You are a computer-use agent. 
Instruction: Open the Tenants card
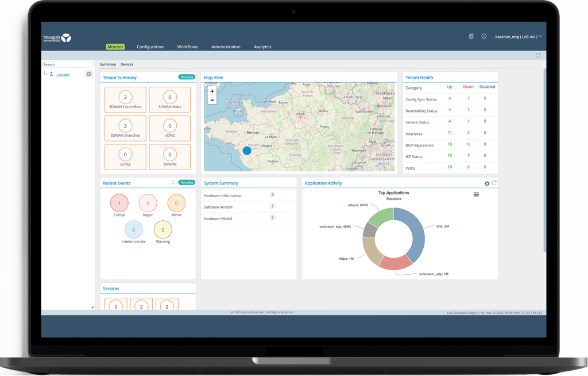point(170,157)
